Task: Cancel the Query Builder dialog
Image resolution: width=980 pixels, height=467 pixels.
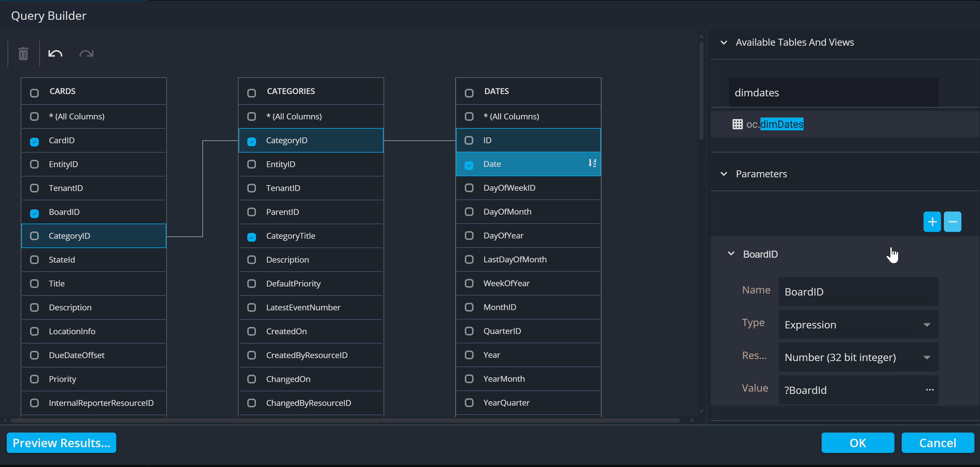Action: pos(937,443)
